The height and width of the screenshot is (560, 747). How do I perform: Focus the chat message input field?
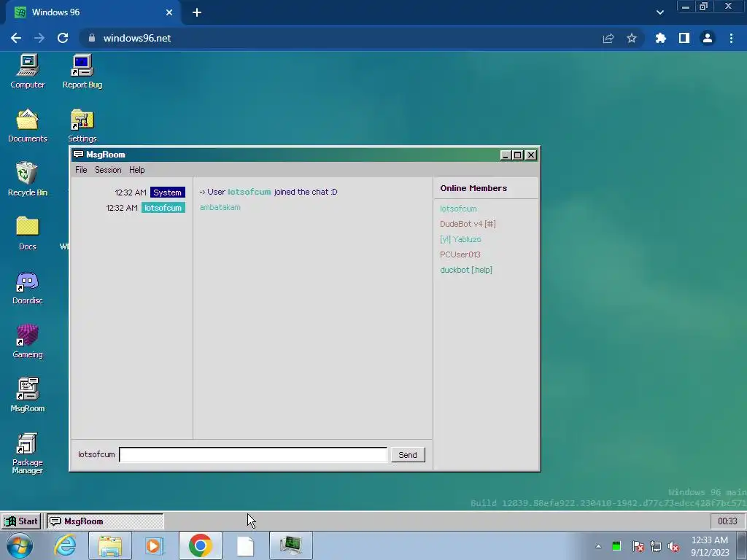pyautogui.click(x=253, y=454)
